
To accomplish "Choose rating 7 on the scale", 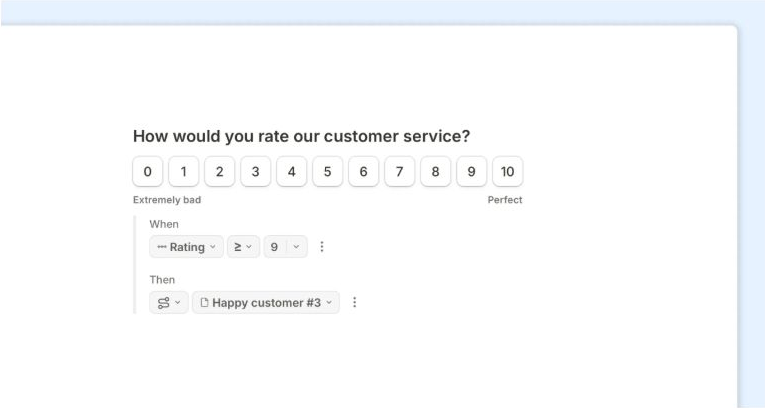I will 400,171.
